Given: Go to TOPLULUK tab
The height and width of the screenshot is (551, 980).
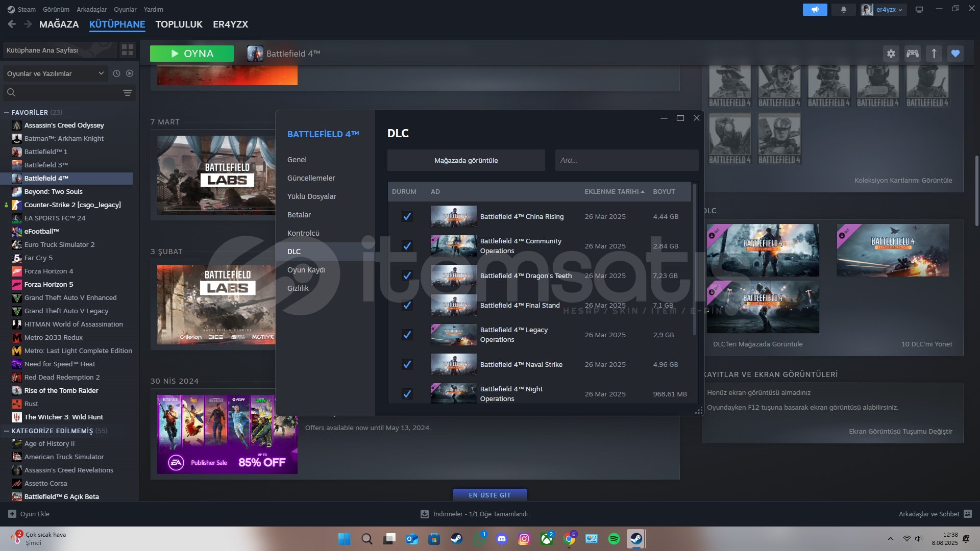Looking at the screenshot, I should coord(179,24).
